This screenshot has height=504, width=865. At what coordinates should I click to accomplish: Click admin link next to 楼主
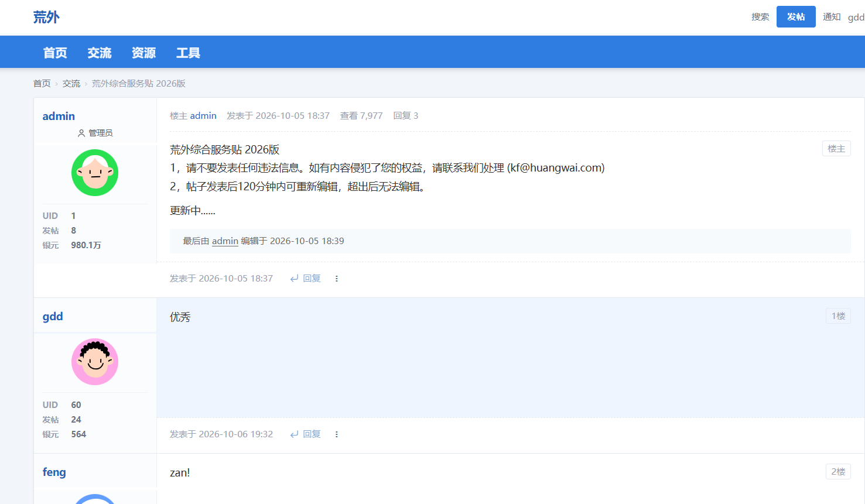click(203, 116)
